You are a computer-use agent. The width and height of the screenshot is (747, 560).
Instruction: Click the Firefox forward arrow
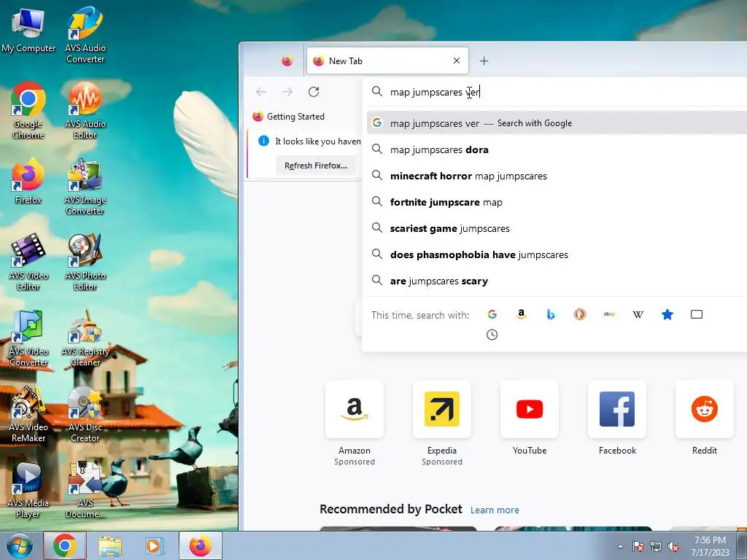pyautogui.click(x=287, y=91)
